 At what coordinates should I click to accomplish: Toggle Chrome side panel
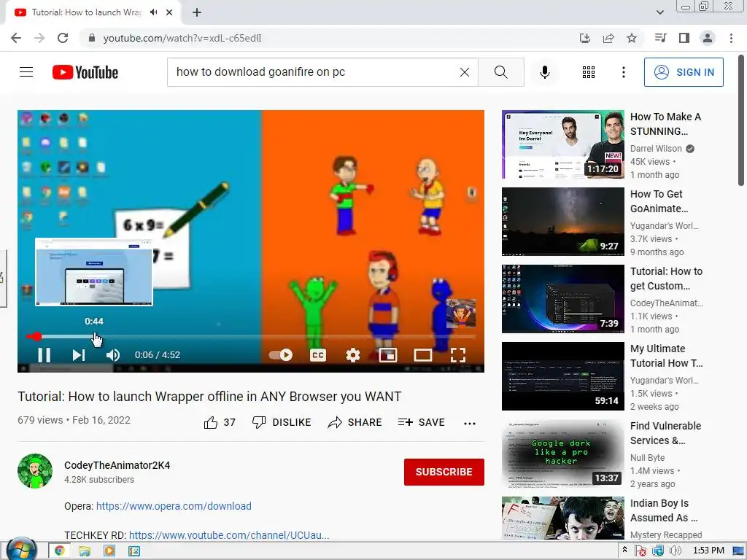tap(684, 38)
